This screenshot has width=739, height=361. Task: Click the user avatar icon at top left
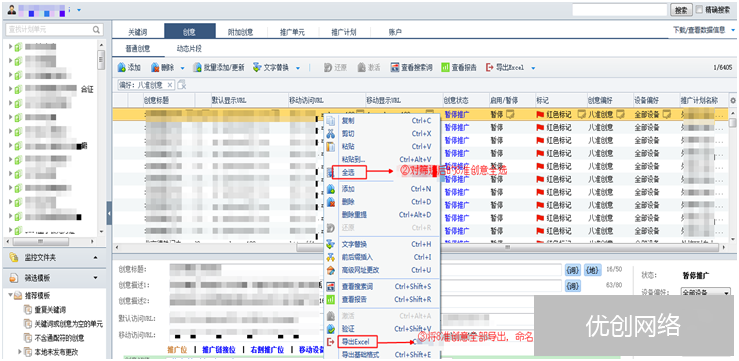pyautogui.click(x=11, y=9)
